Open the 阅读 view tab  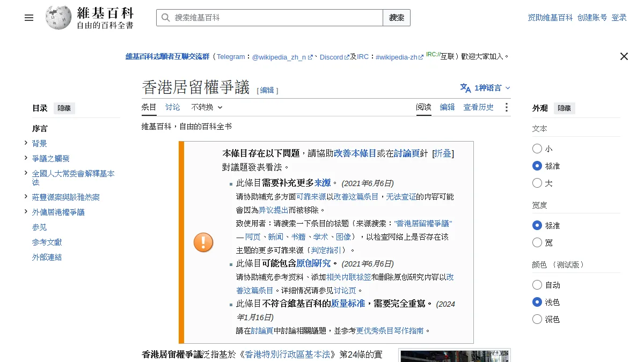pos(424,107)
